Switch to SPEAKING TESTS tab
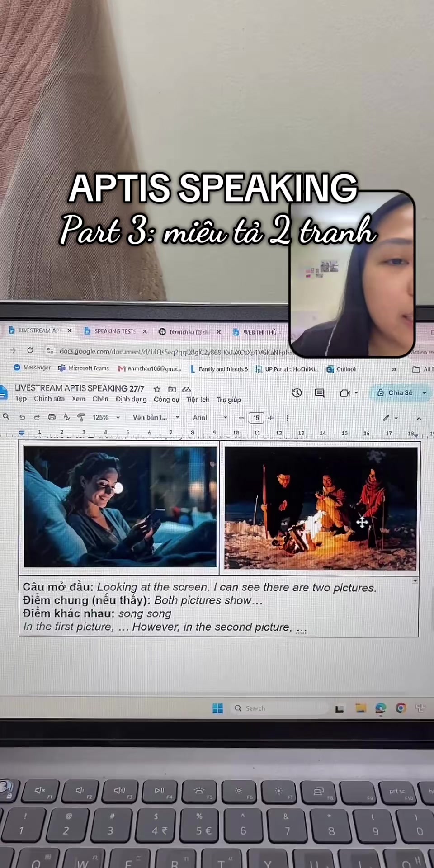The width and height of the screenshot is (434, 868). coord(110,331)
